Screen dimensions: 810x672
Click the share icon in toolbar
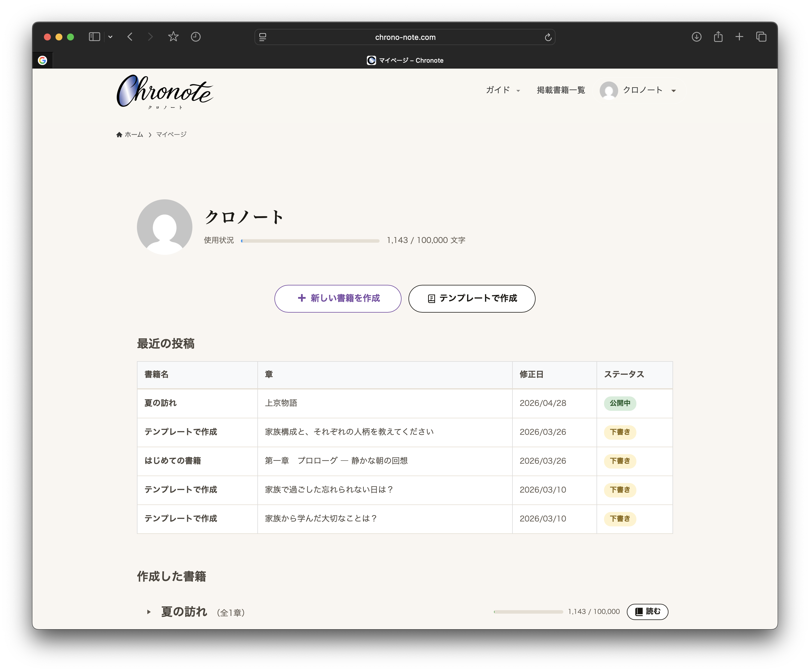(718, 37)
